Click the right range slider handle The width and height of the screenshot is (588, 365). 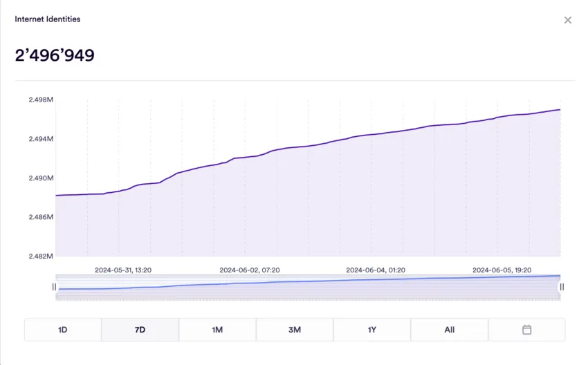coord(562,287)
